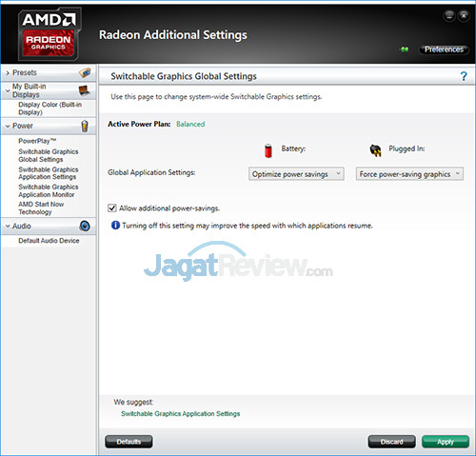Collapse the Audio section
476x456 pixels.
tap(8, 226)
